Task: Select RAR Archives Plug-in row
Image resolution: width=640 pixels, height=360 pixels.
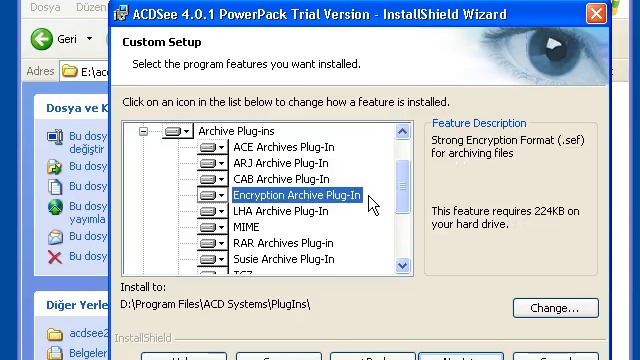Action: point(283,243)
